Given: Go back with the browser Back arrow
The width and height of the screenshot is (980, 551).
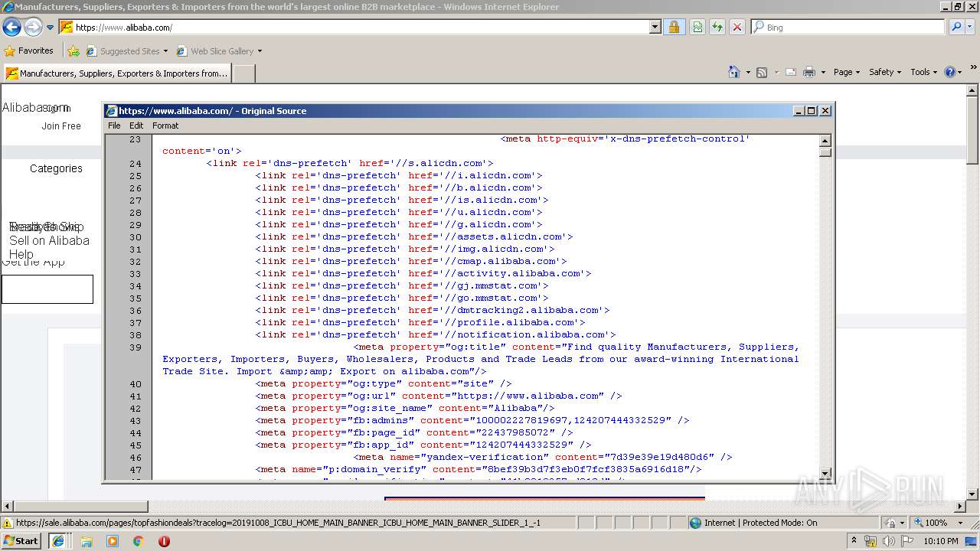Looking at the screenshot, I should 11,28.
